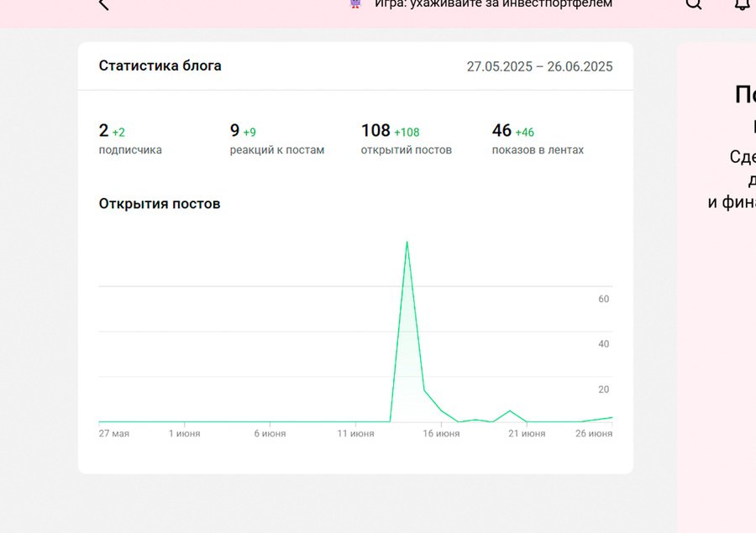Go back using the left arrow icon

pyautogui.click(x=103, y=4)
